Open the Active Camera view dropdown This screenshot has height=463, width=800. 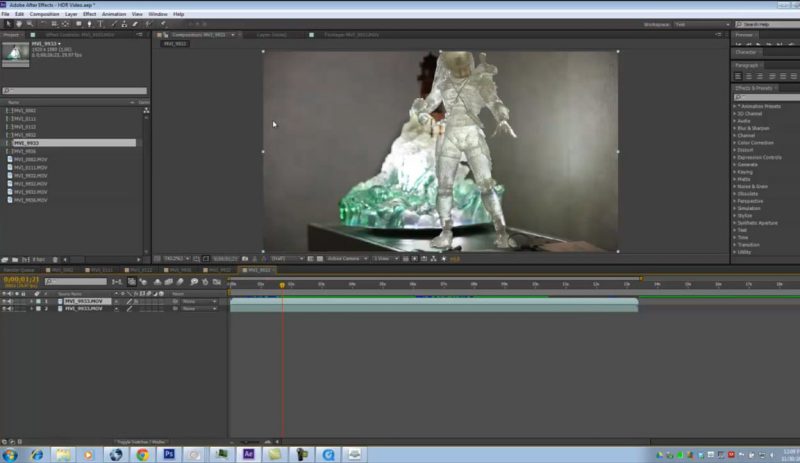click(346, 259)
